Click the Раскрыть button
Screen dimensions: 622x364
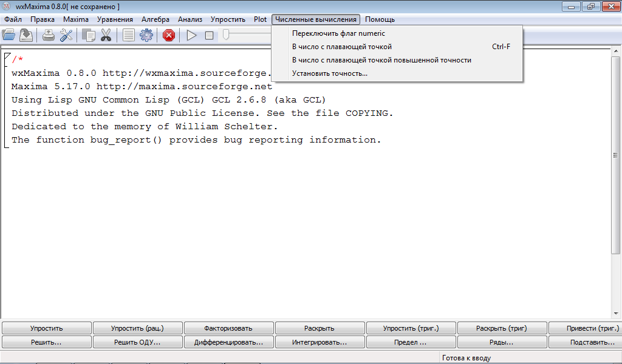pyautogui.click(x=320, y=328)
